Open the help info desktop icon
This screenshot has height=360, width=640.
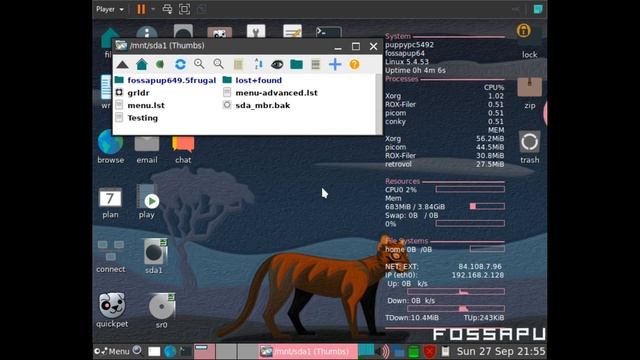147,32
